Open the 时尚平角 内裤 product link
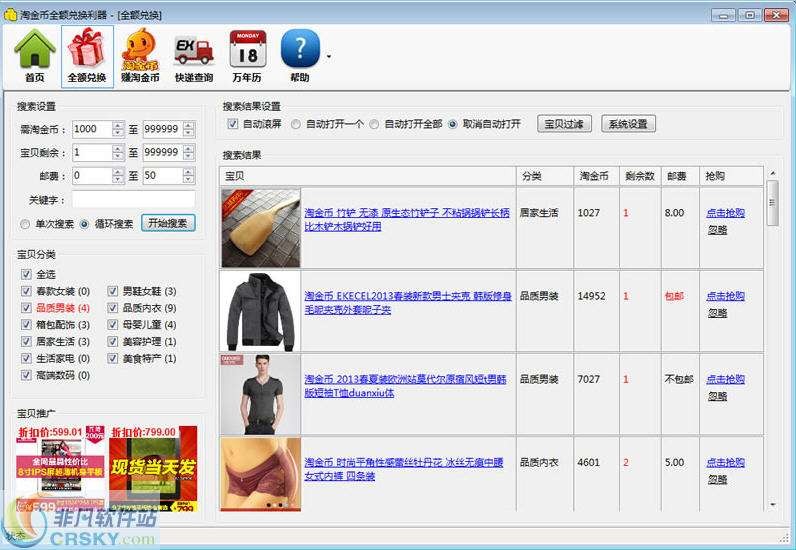 [x=404, y=469]
